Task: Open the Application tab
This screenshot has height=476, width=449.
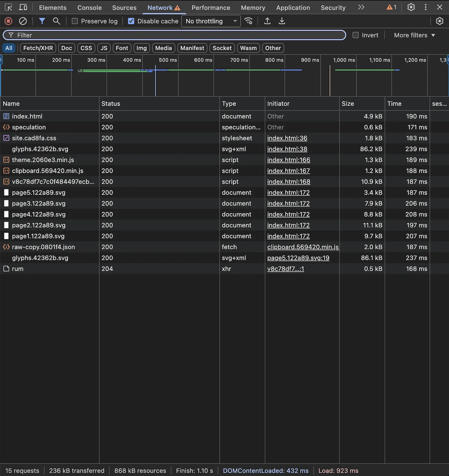Action: coord(293,7)
